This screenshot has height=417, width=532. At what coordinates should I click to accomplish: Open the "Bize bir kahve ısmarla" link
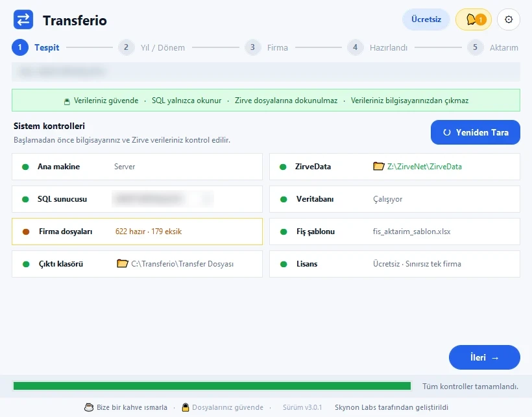click(x=132, y=407)
